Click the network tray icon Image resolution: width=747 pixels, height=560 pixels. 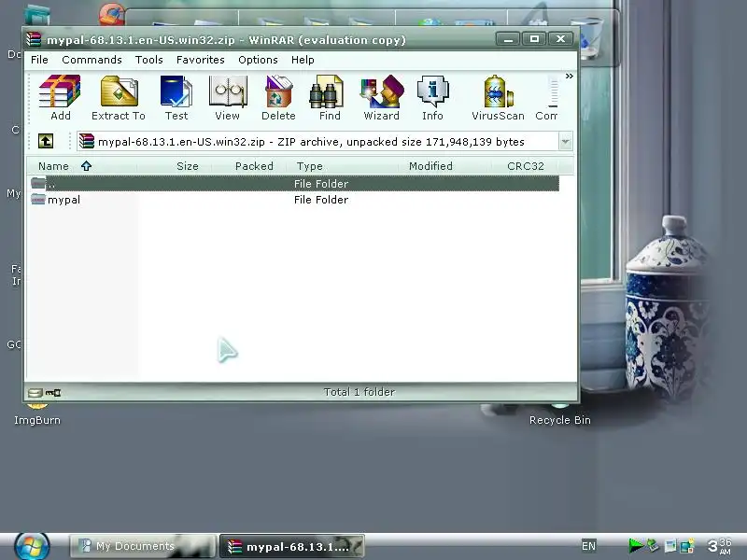[686, 546]
